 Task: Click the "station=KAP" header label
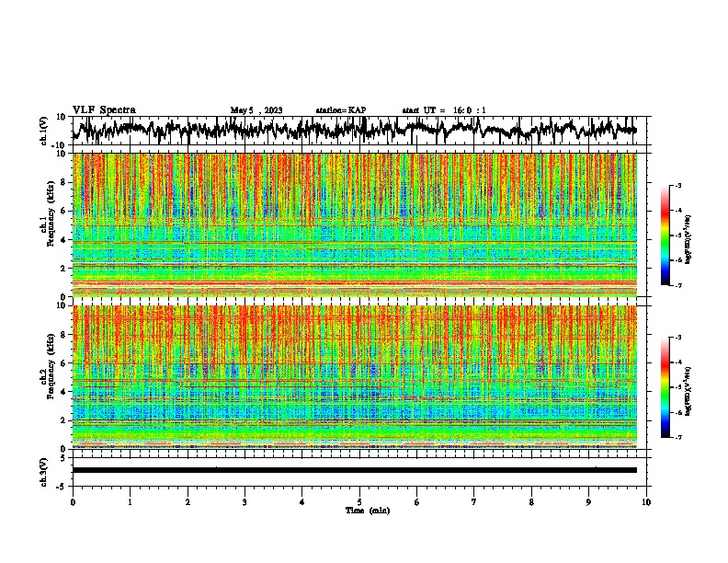tap(341, 110)
